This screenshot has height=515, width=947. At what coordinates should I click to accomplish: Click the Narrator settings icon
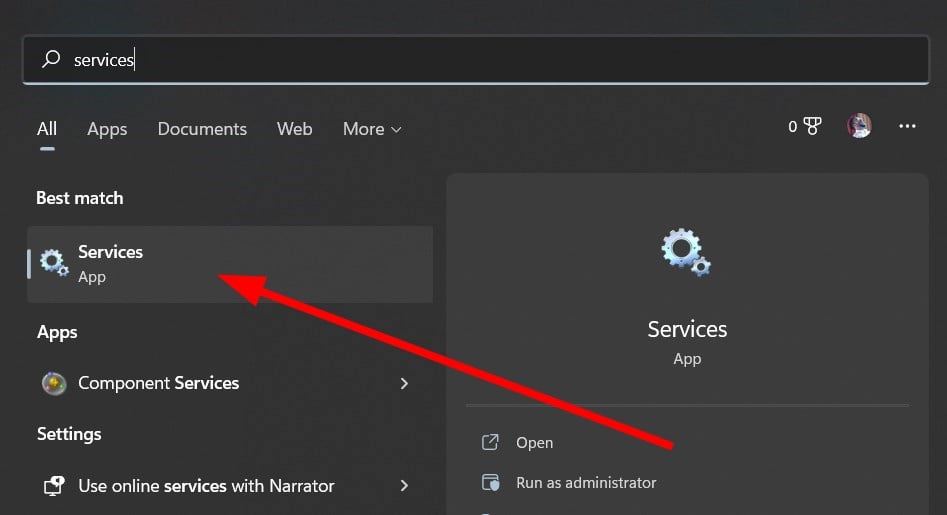54,485
